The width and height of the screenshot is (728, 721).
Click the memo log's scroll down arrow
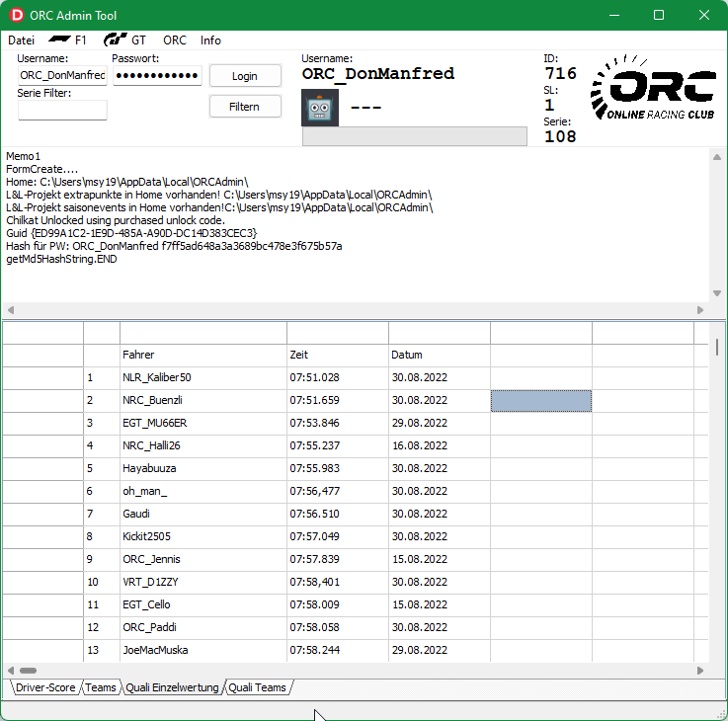click(x=718, y=294)
